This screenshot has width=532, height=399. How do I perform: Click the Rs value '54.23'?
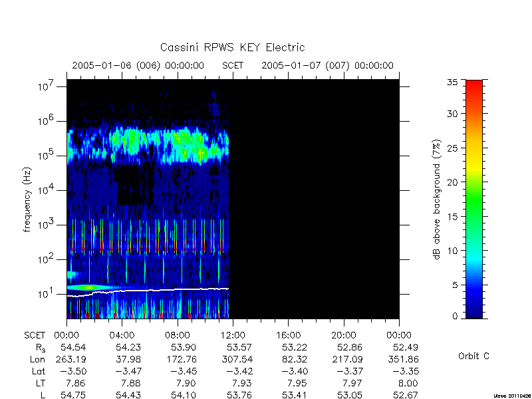pos(128,347)
